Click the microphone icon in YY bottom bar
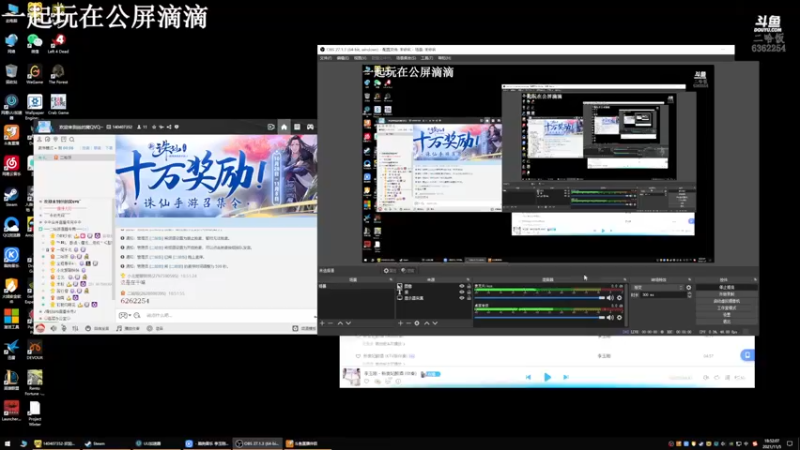Screen dimensions: 800x450 pyautogui.click(x=64, y=328)
